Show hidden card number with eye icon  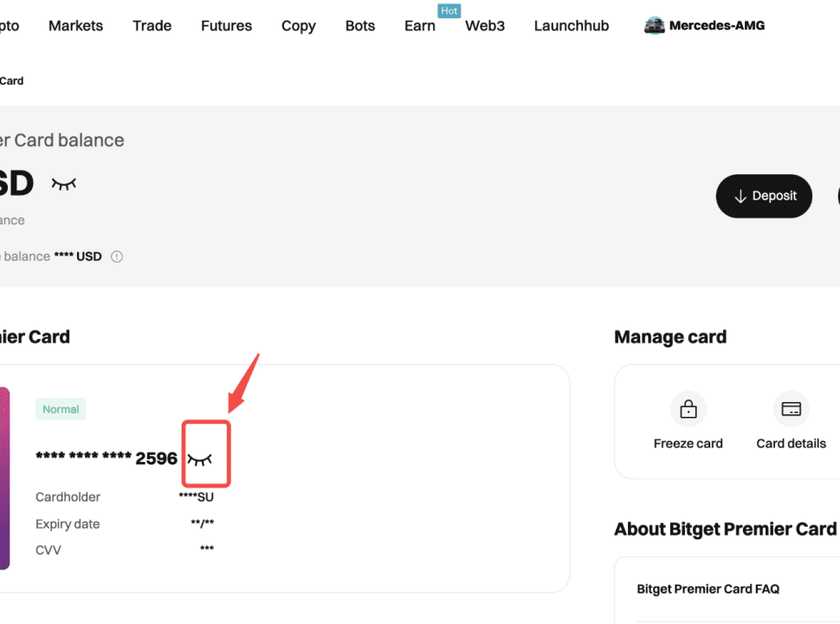tap(199, 458)
